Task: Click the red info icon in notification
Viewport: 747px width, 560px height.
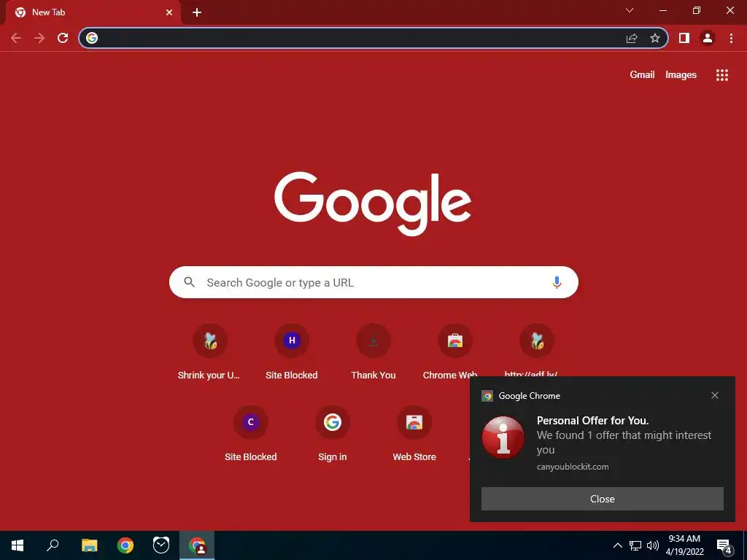Action: (503, 437)
